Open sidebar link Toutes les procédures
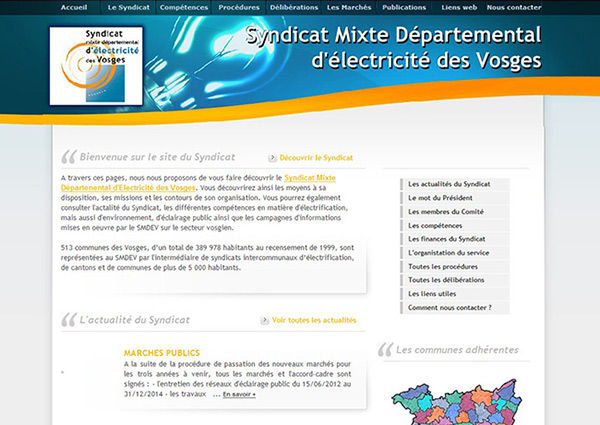Screen dimensions: 600x425 [455, 266]
